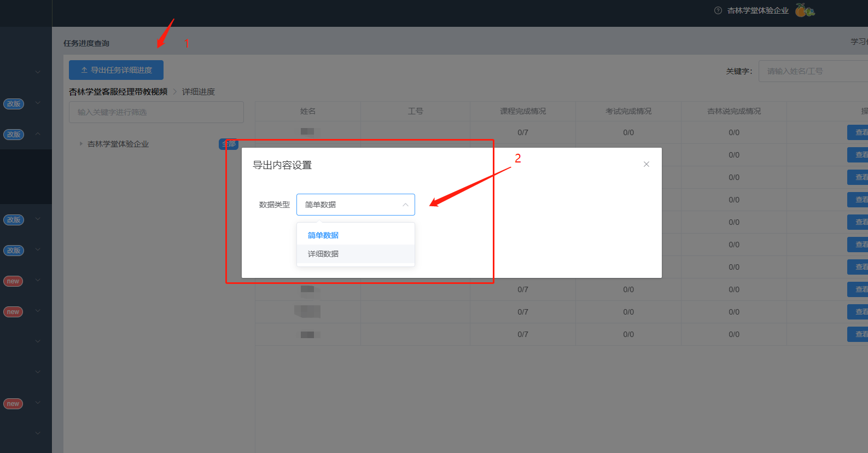This screenshot has height=453, width=868.
Task: Close the 导出内容设置 dialog
Action: [x=646, y=164]
